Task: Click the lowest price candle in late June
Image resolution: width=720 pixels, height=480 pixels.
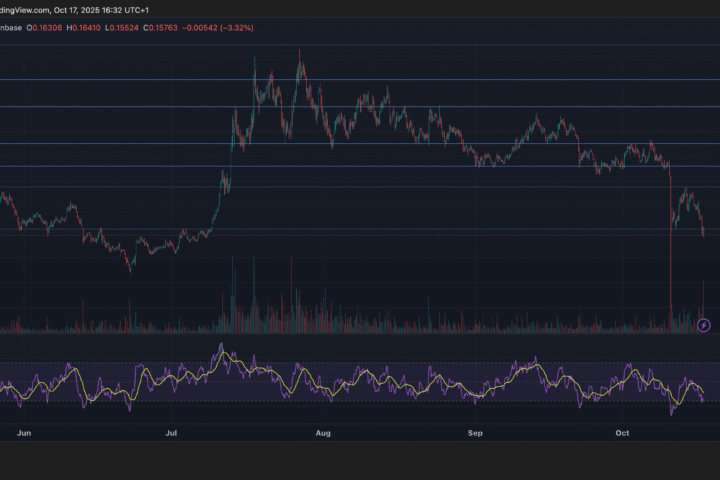Action: click(x=129, y=267)
